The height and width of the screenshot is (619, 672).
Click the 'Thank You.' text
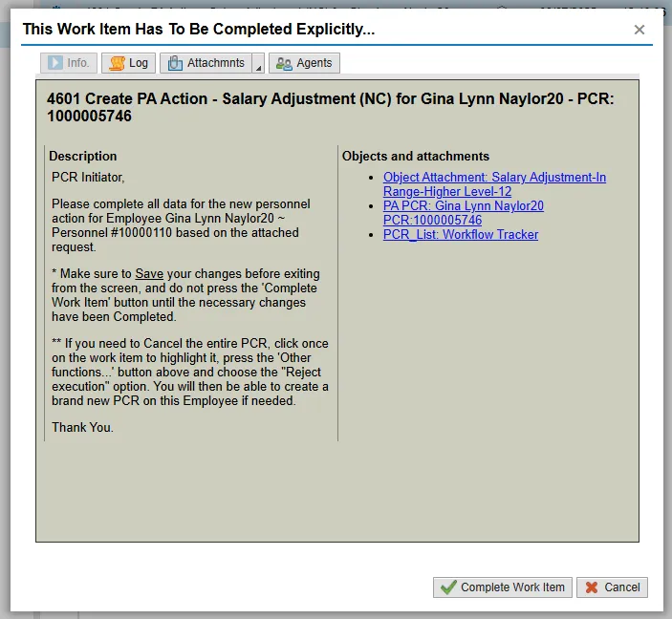(x=82, y=427)
